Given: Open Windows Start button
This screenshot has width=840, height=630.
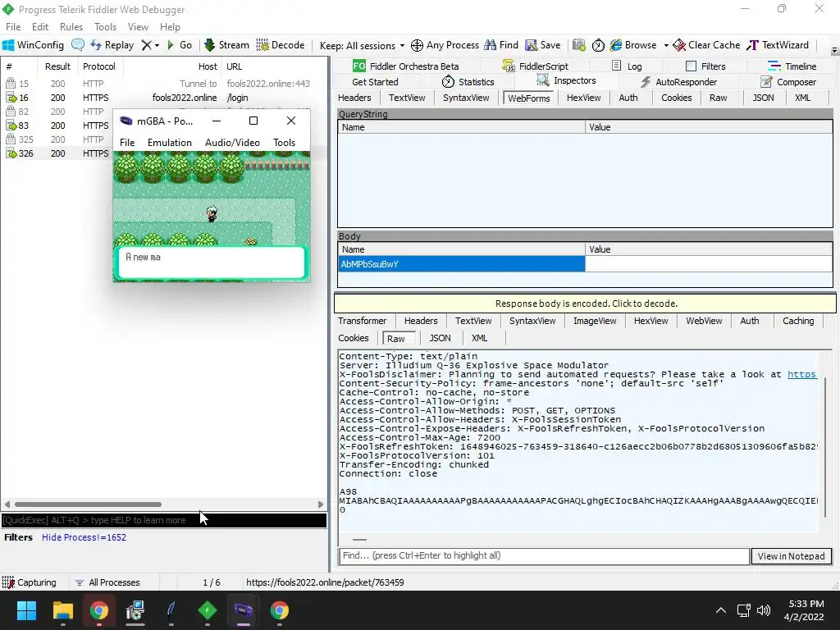Looking at the screenshot, I should click(26, 610).
